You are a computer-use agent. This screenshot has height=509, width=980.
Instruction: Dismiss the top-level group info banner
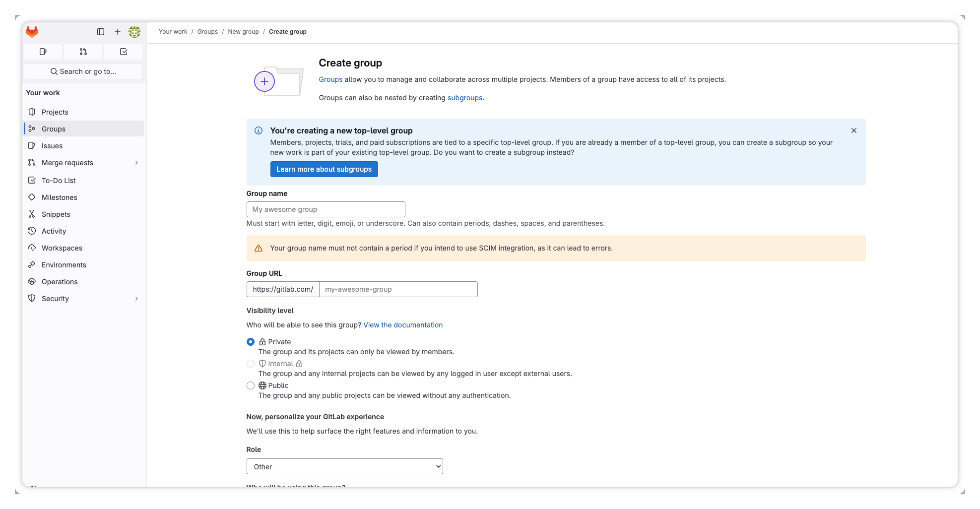click(x=854, y=130)
